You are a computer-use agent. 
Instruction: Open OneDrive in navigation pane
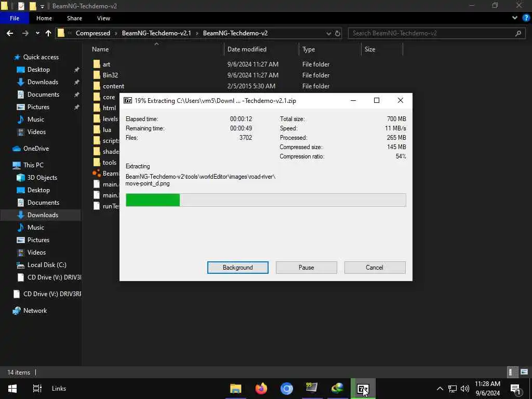click(36, 149)
